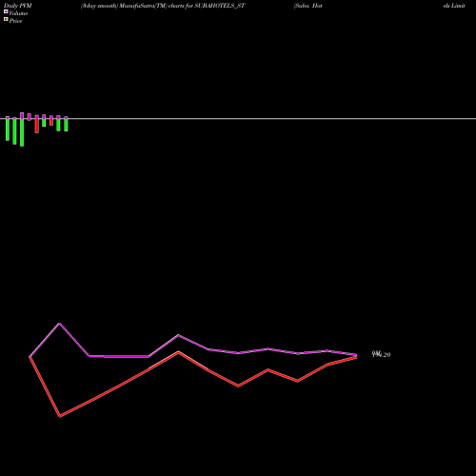This screenshot has width=476, height=476.
Task: Click the highest peak of the magenta volume line
Action: [x=59, y=324]
